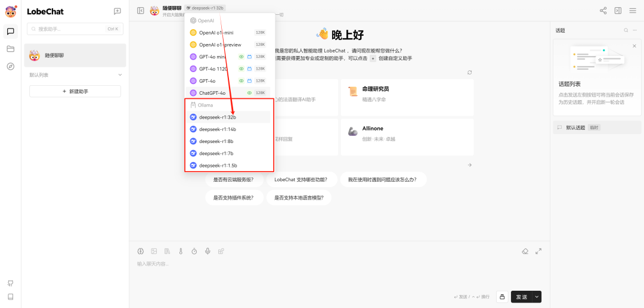This screenshot has width=644, height=308.
Task: Click the 新建助手 button
Action: coord(75,92)
